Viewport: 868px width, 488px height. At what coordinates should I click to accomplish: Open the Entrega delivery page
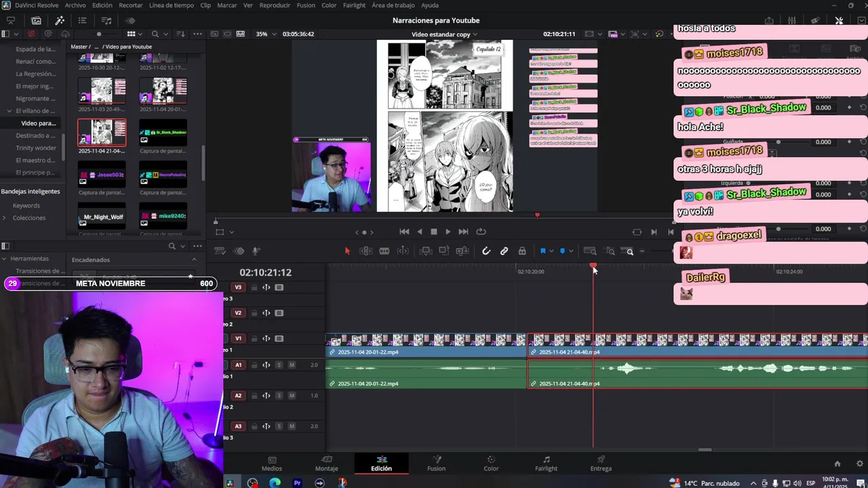(601, 464)
